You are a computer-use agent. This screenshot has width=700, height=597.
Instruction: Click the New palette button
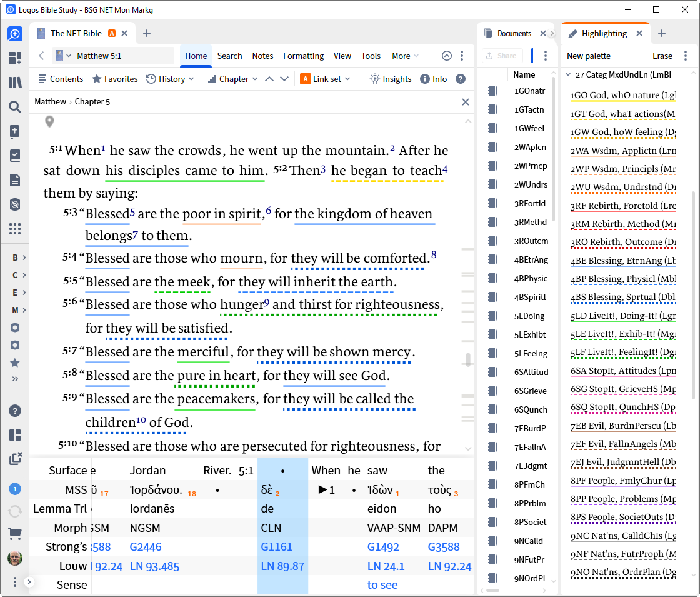coord(588,56)
